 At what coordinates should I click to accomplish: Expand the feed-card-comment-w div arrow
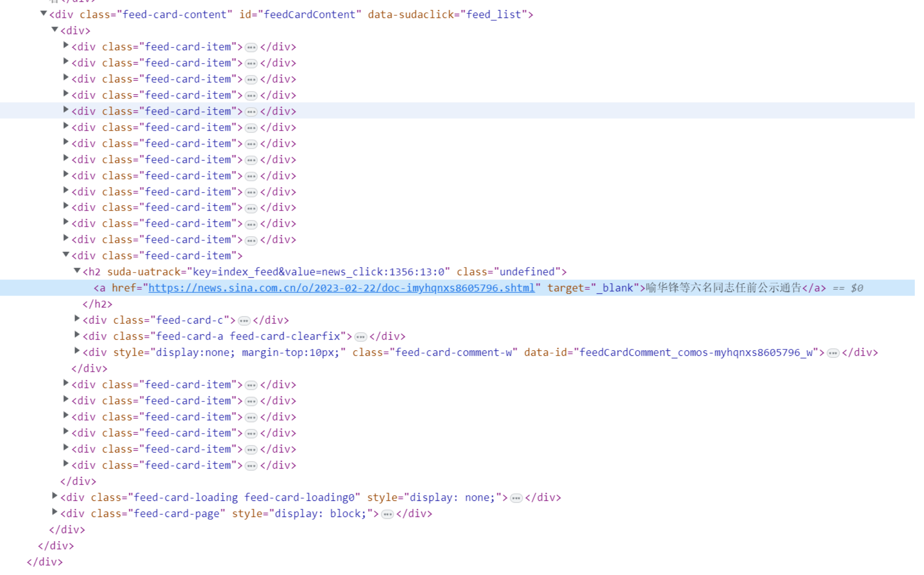77,351
